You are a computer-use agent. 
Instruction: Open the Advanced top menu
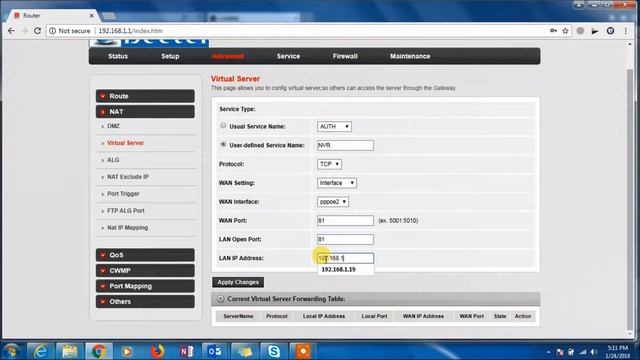pos(228,56)
